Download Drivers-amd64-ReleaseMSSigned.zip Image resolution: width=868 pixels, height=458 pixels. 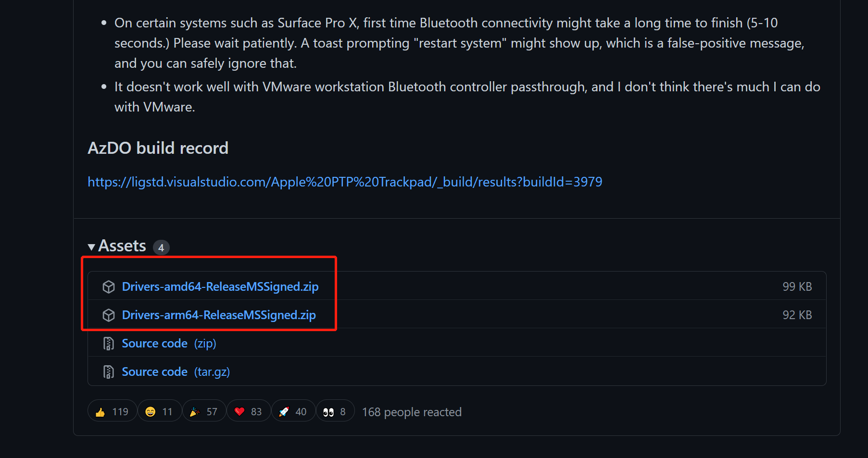coord(220,287)
